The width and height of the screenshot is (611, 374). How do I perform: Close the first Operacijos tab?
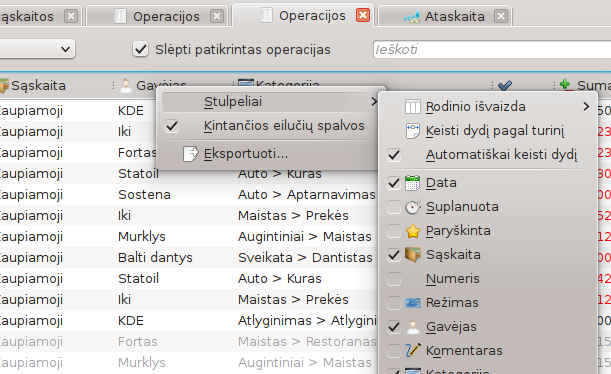coord(217,16)
